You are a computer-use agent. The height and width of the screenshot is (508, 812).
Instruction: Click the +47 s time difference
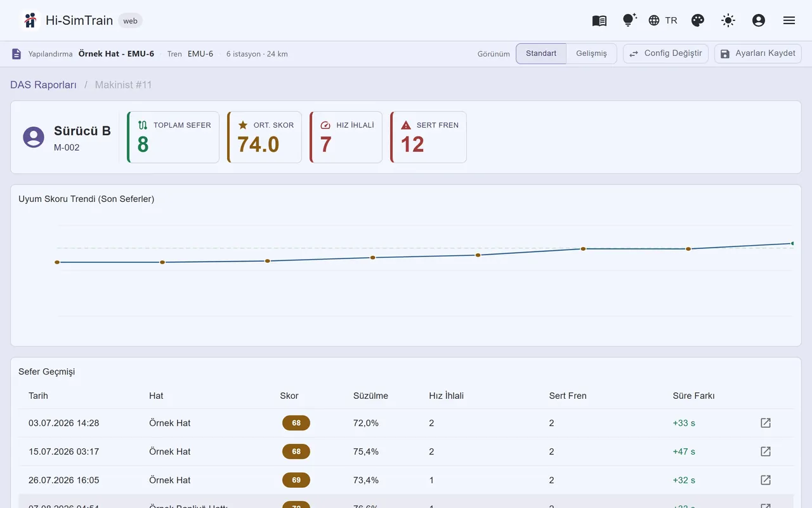coord(684,451)
